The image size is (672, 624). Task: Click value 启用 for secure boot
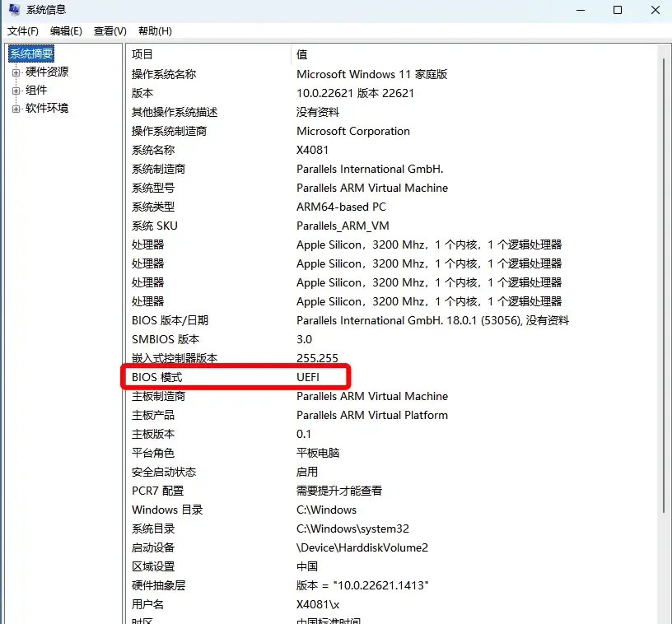point(307,472)
